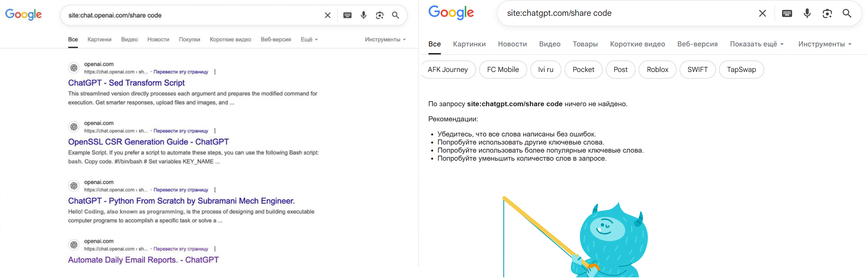Click the microphone icon in right search bar
The image size is (868, 278).
(807, 13)
